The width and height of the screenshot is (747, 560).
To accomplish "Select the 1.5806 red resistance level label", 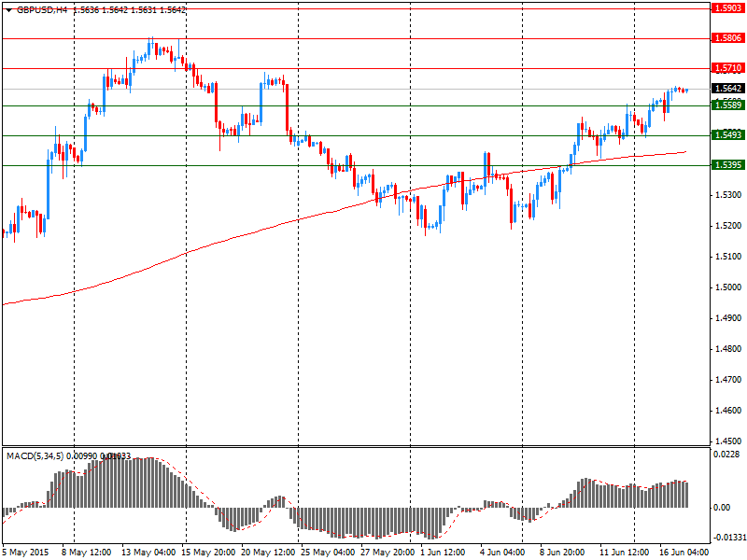I will [728, 38].
